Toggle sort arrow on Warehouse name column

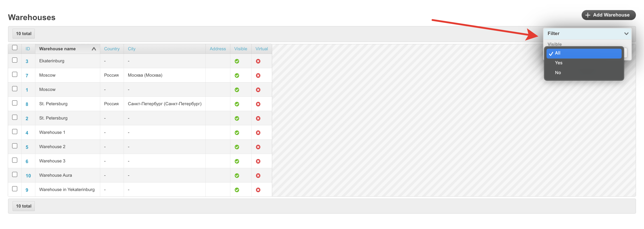[94, 49]
